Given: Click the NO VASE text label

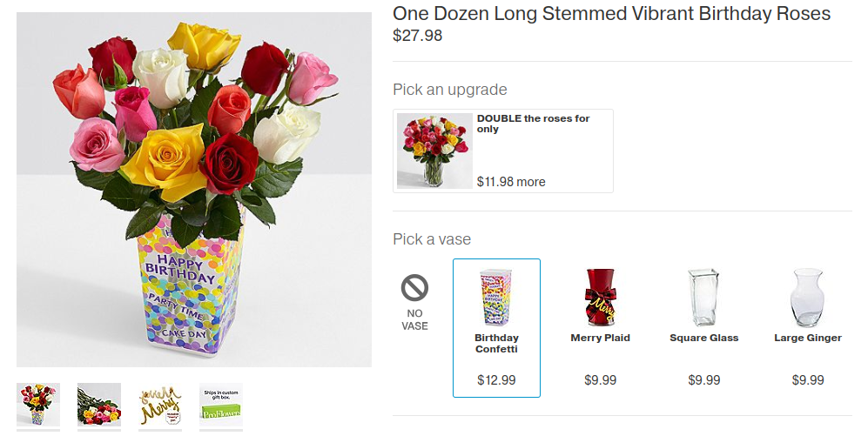Looking at the screenshot, I should pos(414,319).
